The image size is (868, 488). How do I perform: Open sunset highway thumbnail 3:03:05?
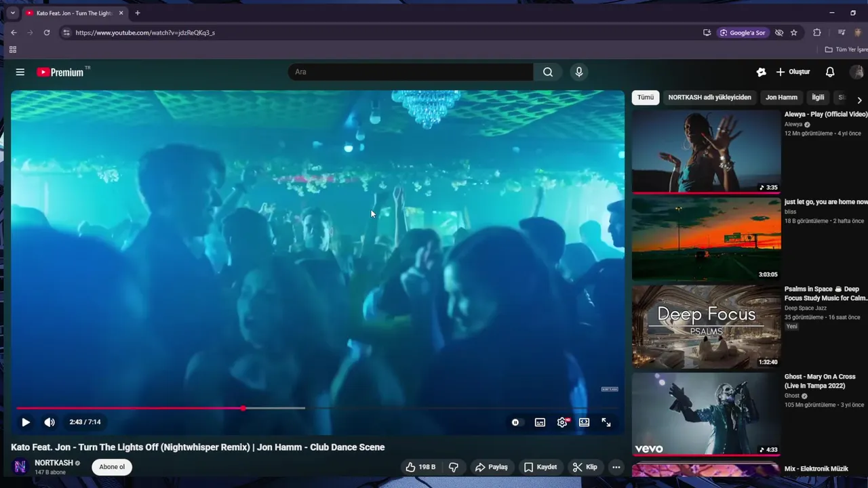[706, 239]
